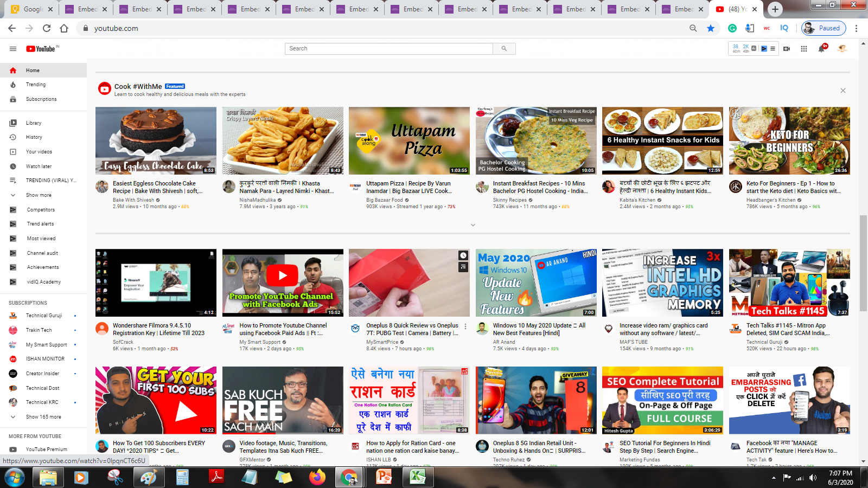Open Oneplus 8 video three-dot options
The image size is (868, 488).
[x=465, y=326]
